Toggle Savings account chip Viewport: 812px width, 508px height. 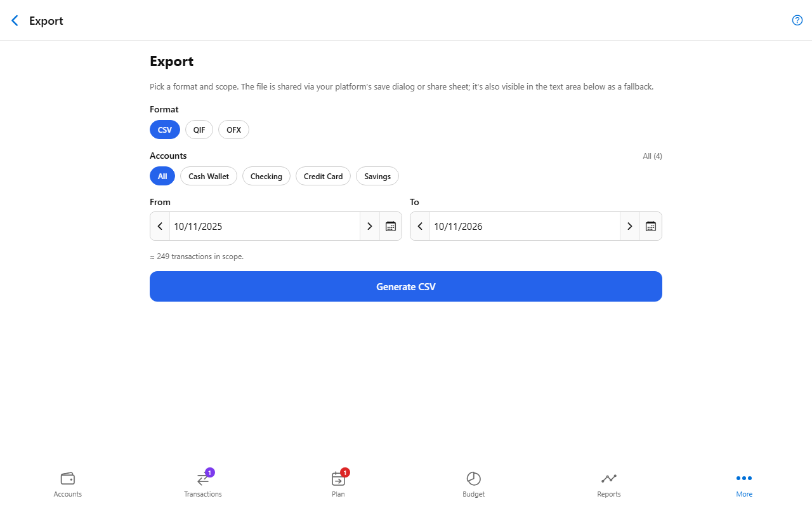click(377, 176)
